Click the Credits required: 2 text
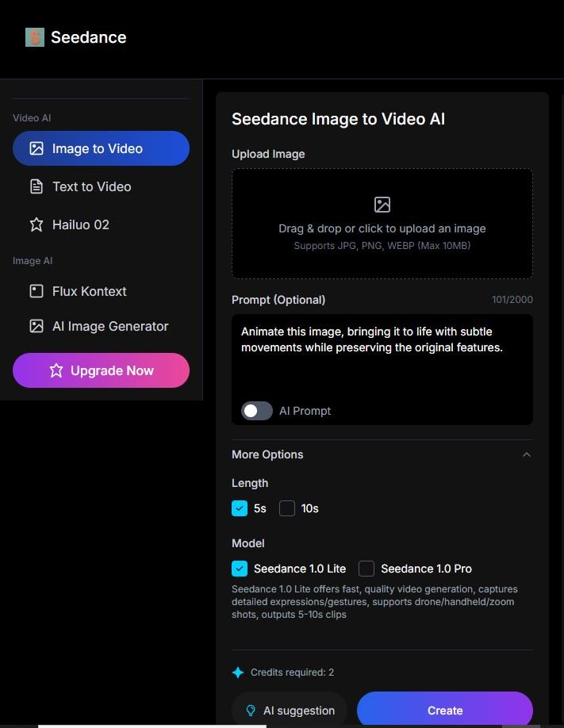 tap(292, 672)
